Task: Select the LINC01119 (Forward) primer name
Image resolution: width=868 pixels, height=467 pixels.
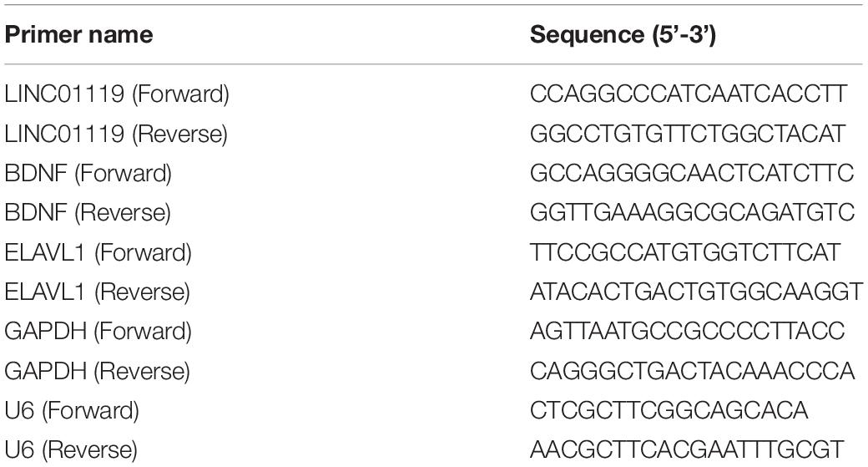Action: [x=117, y=94]
